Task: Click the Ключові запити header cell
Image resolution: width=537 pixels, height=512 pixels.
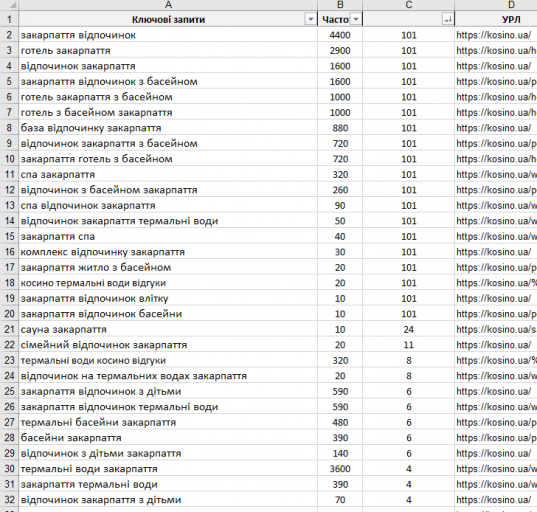Action: pyautogui.click(x=168, y=20)
